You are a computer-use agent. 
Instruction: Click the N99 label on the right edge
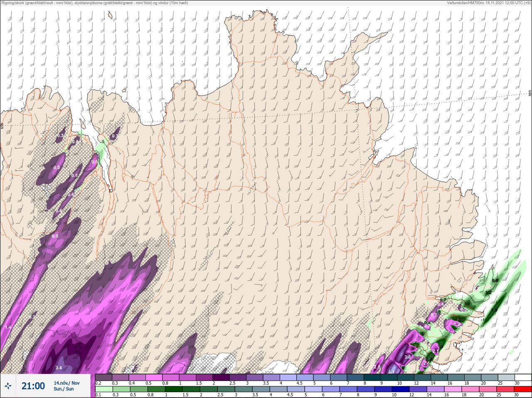(530, 93)
